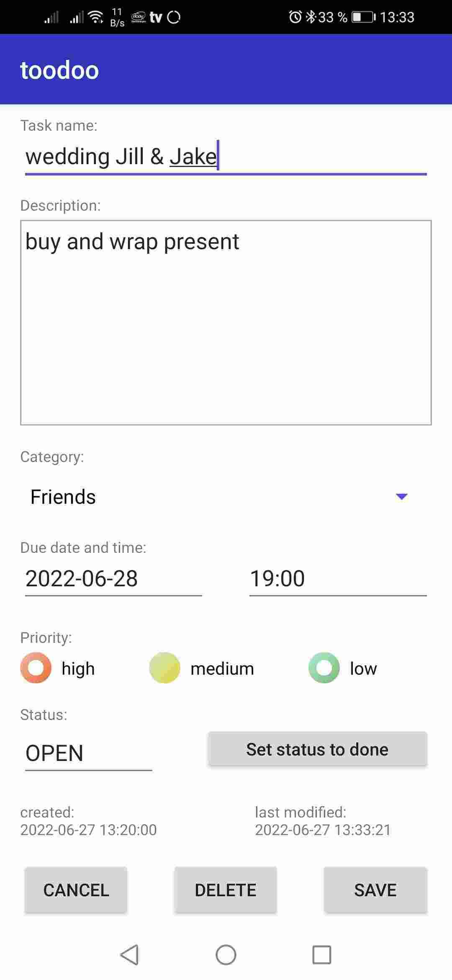Viewport: 452px width, 980px height.
Task: Tap the Bluetooth status icon
Action: 311,17
